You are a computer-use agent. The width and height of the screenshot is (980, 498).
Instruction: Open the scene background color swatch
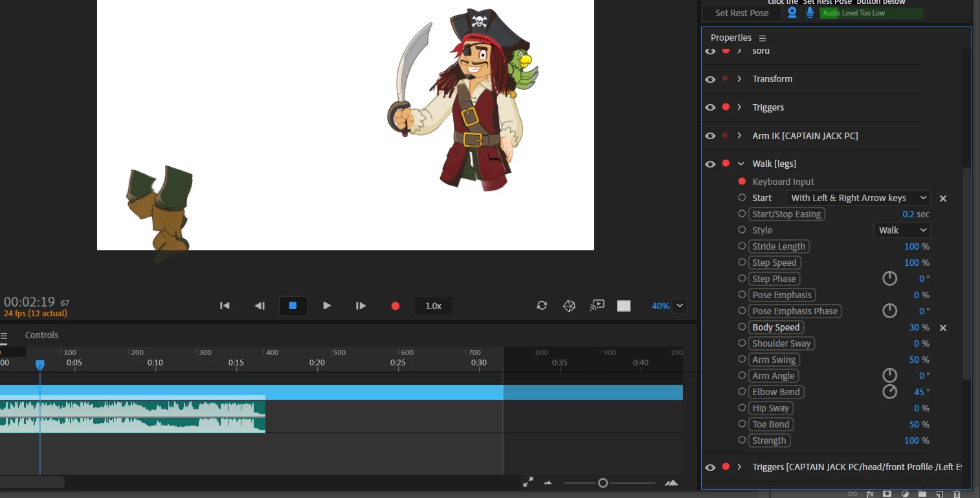pyautogui.click(x=623, y=306)
